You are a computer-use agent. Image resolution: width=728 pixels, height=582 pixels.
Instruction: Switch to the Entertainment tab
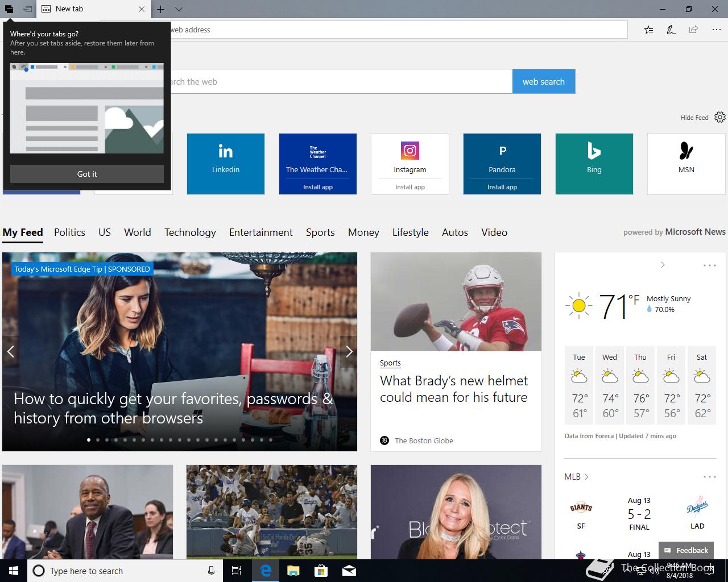(x=261, y=232)
